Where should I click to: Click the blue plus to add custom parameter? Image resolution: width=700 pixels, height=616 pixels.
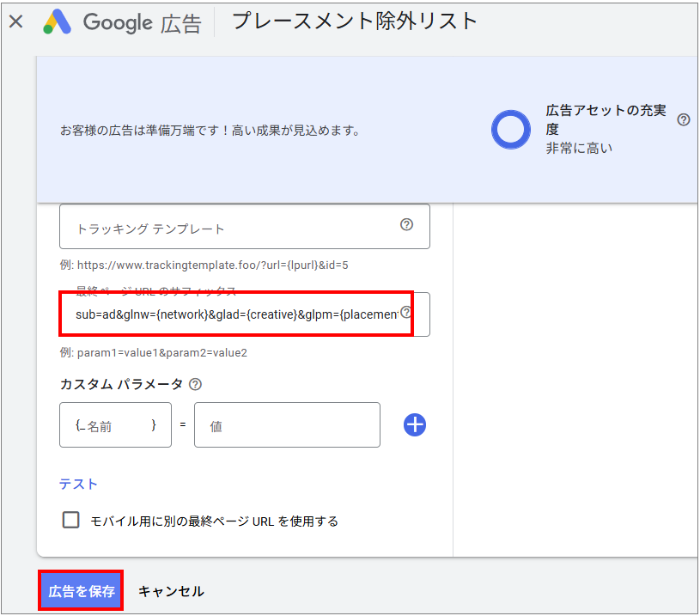[x=415, y=424]
